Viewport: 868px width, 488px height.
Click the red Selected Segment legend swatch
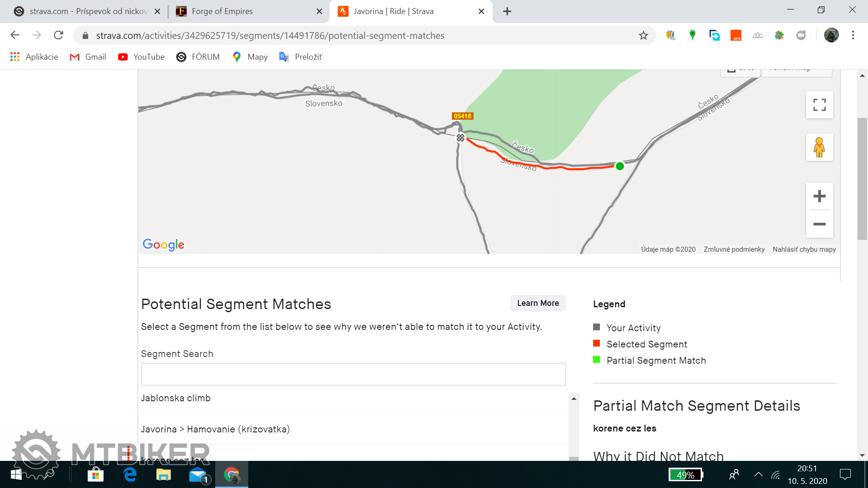pyautogui.click(x=596, y=343)
